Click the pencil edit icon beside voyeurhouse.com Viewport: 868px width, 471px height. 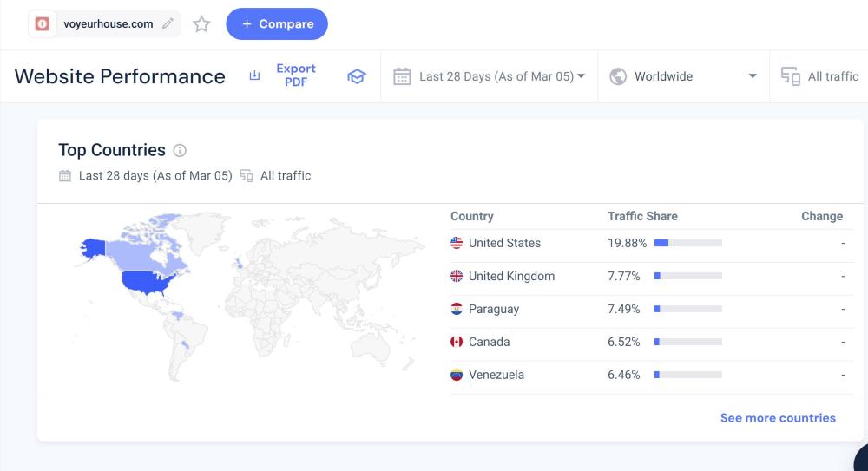click(x=168, y=24)
